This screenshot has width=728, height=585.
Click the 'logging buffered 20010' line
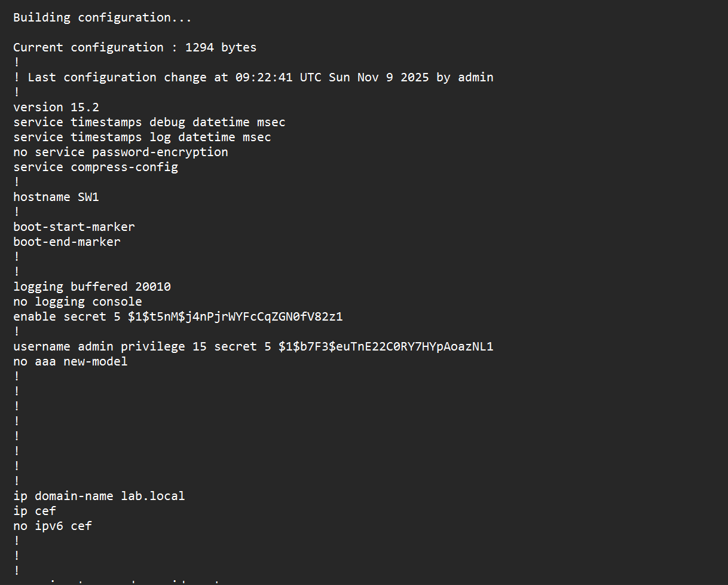(92, 287)
